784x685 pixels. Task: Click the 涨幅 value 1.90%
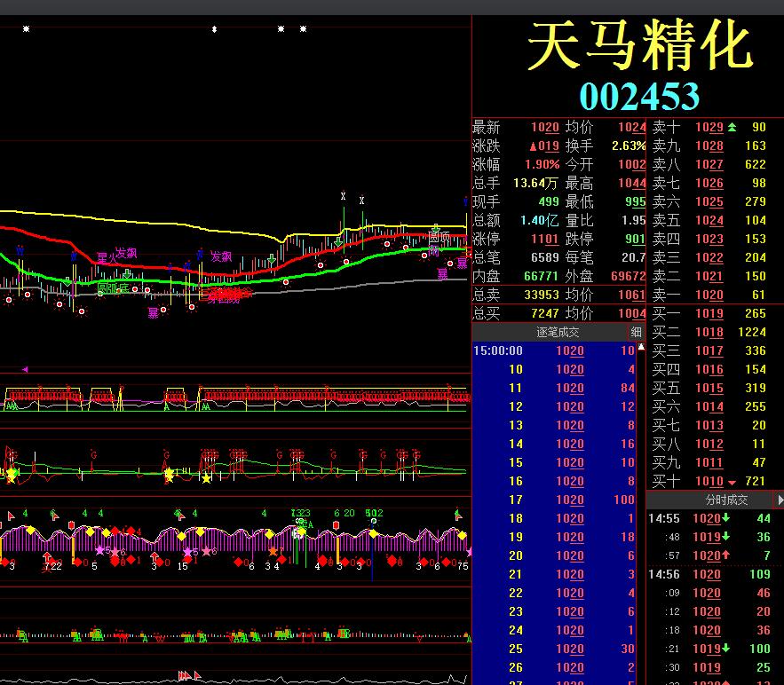542,164
